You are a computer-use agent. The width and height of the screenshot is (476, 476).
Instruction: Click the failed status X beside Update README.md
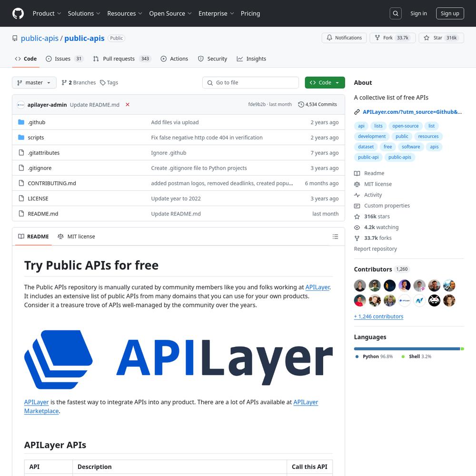[128, 104]
